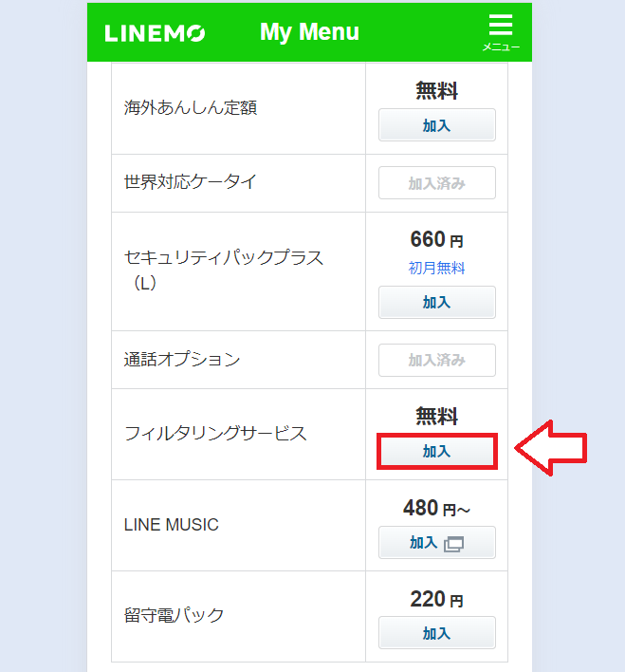
Task: Click 加入済み button for 通話オプション
Action: [x=436, y=360]
